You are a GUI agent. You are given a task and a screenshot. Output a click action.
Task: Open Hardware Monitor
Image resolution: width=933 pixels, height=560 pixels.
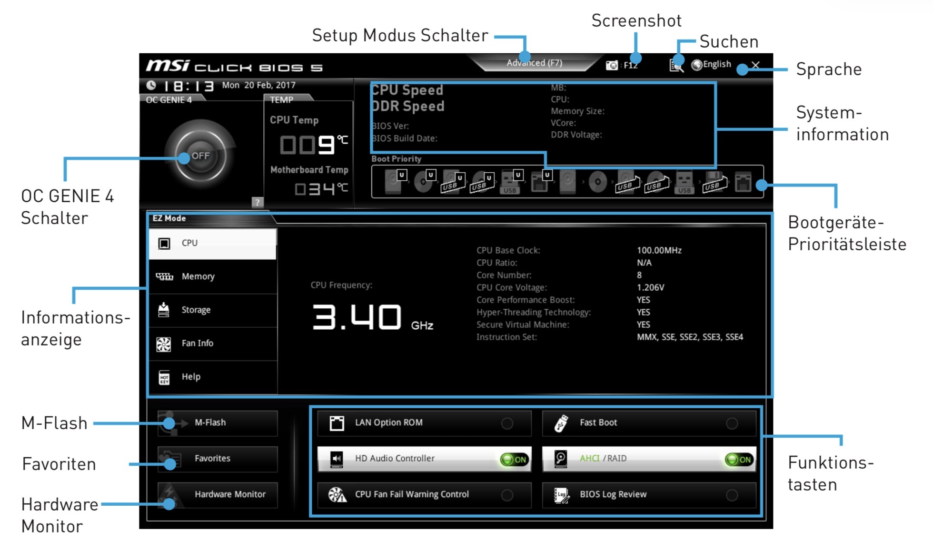pyautogui.click(x=218, y=495)
